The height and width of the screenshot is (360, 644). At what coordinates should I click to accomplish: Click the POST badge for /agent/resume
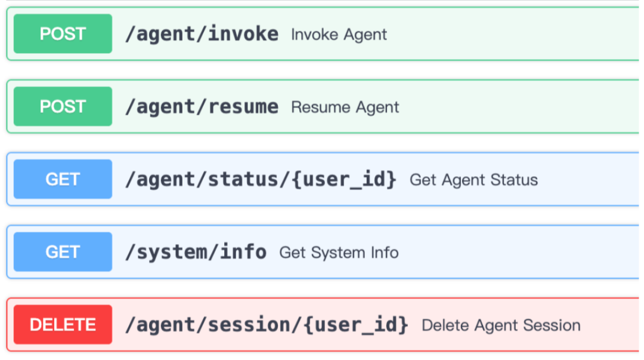63,107
